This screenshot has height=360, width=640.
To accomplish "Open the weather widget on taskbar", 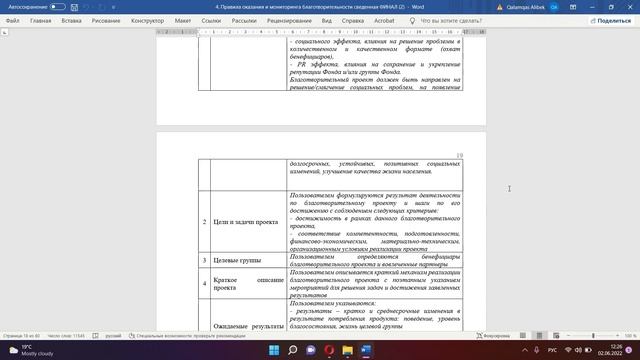I will click(x=31, y=350).
